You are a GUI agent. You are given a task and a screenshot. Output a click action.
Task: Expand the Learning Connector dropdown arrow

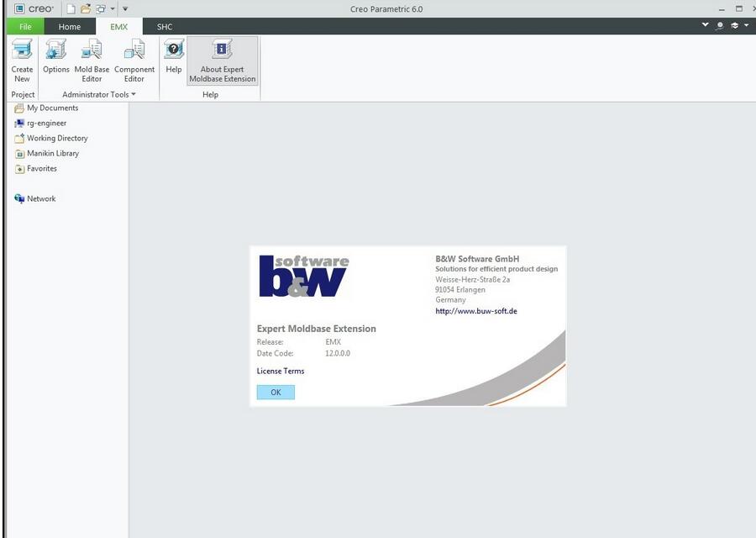(x=747, y=25)
